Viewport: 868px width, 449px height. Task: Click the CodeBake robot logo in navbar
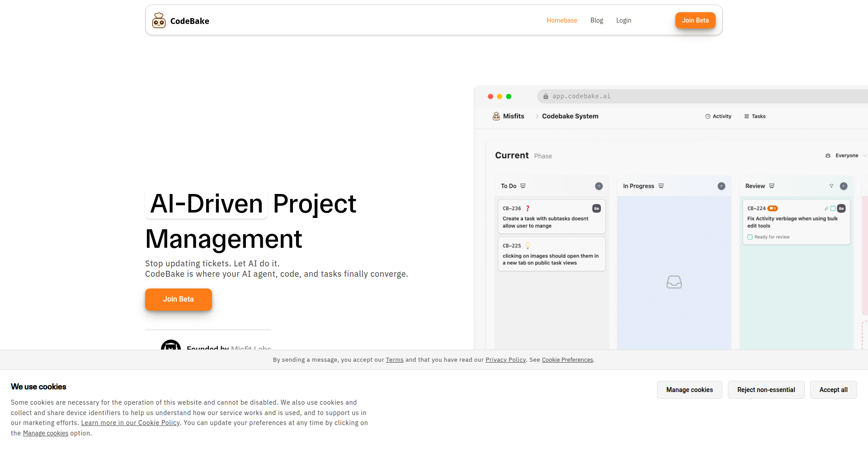[x=159, y=20]
